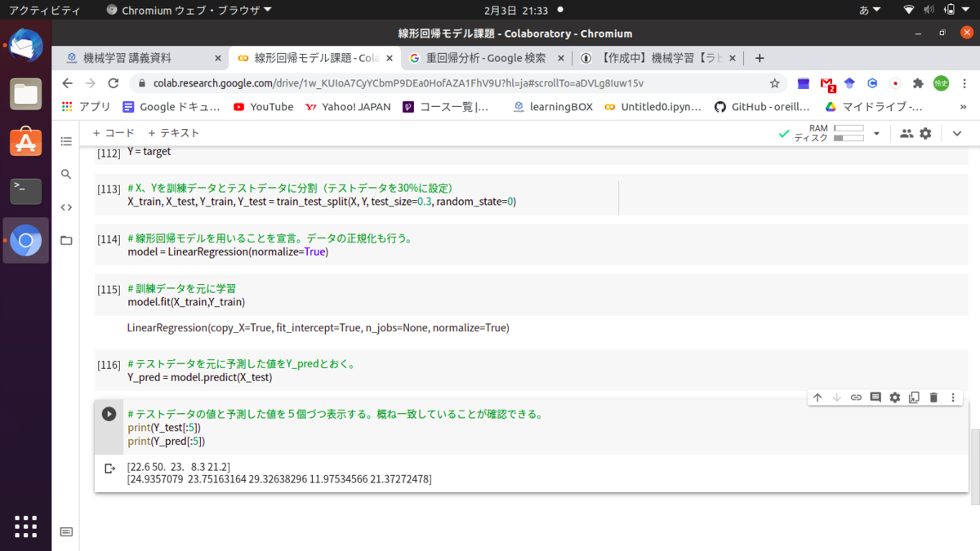Screen dimensions: 980x551
Task: Open GitHub oreilly bookmark
Action: [x=762, y=107]
